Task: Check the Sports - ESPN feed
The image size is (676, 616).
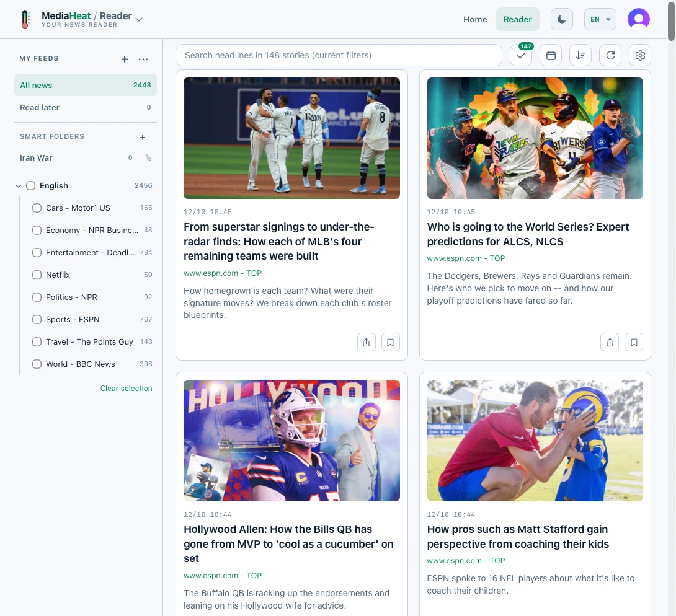Action: 37,320
